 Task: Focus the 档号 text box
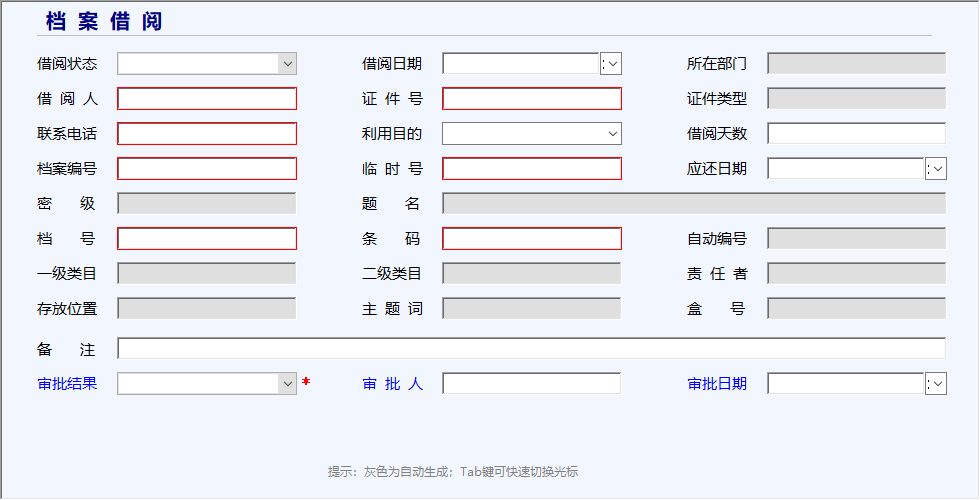coord(207,239)
